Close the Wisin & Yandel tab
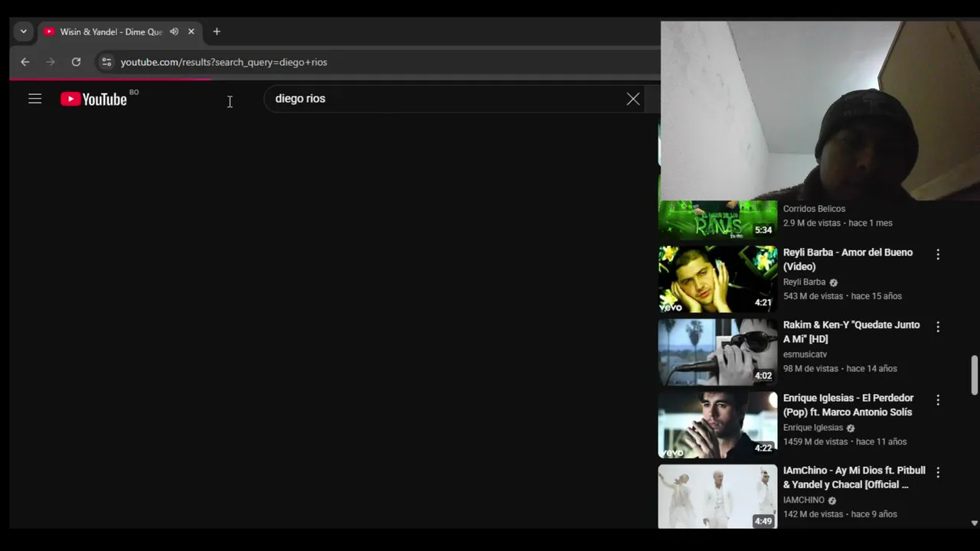This screenshot has height=551, width=980. point(191,31)
